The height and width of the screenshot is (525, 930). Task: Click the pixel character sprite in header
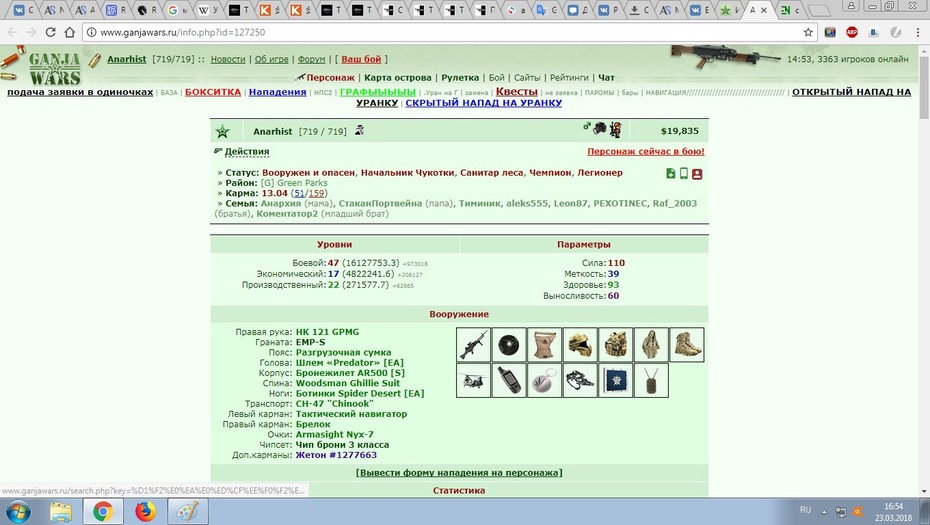(616, 129)
